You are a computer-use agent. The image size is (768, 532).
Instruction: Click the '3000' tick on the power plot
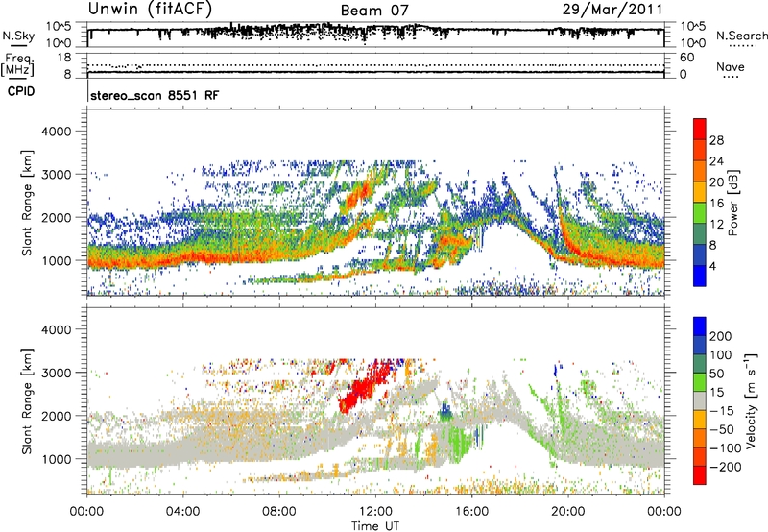[57, 175]
